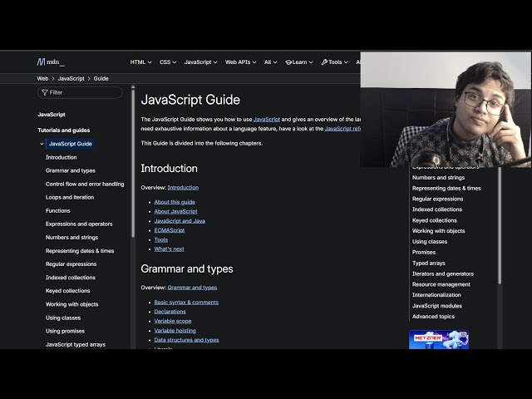Open Loops and iteration in sidebar

(x=70, y=197)
